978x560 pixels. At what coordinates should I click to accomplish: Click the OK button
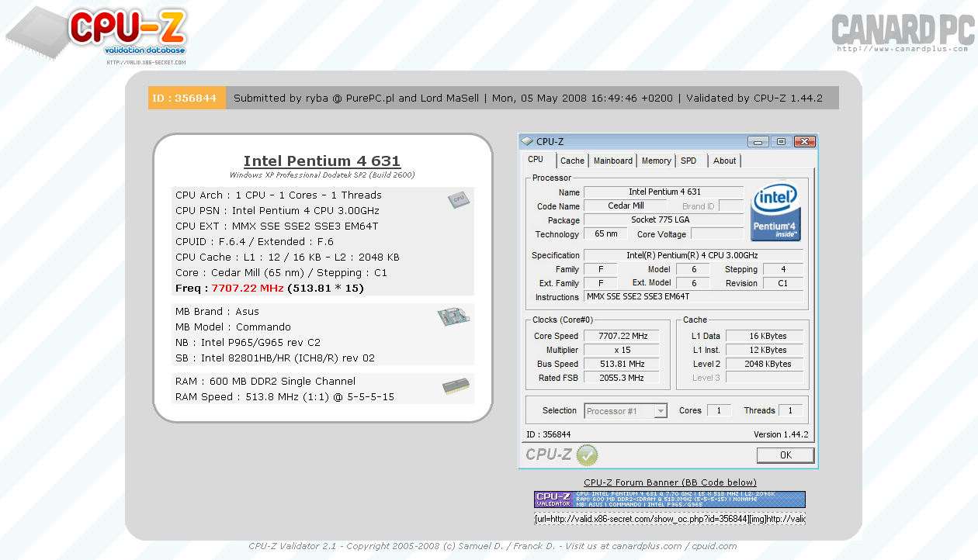point(786,455)
